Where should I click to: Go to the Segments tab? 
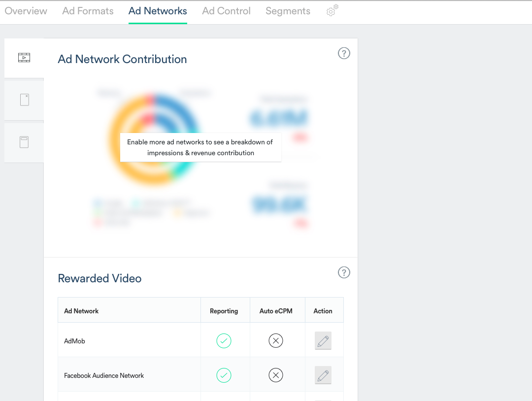288,11
